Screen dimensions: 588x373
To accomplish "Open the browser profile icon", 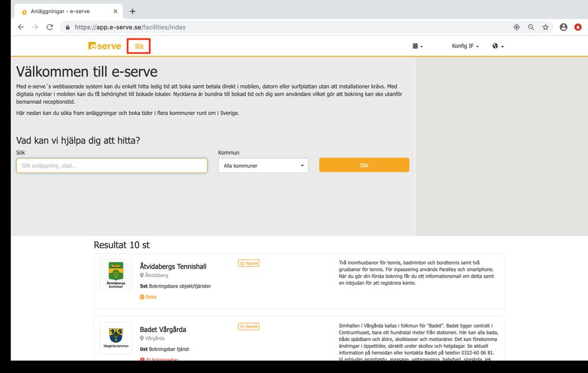I will (563, 27).
